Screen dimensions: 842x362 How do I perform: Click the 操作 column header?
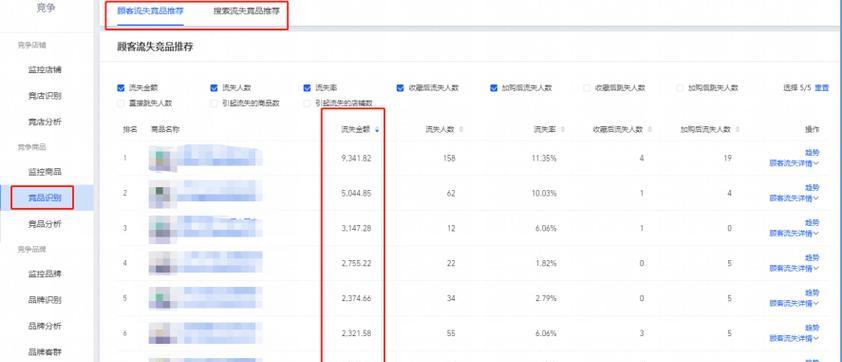[x=812, y=129]
